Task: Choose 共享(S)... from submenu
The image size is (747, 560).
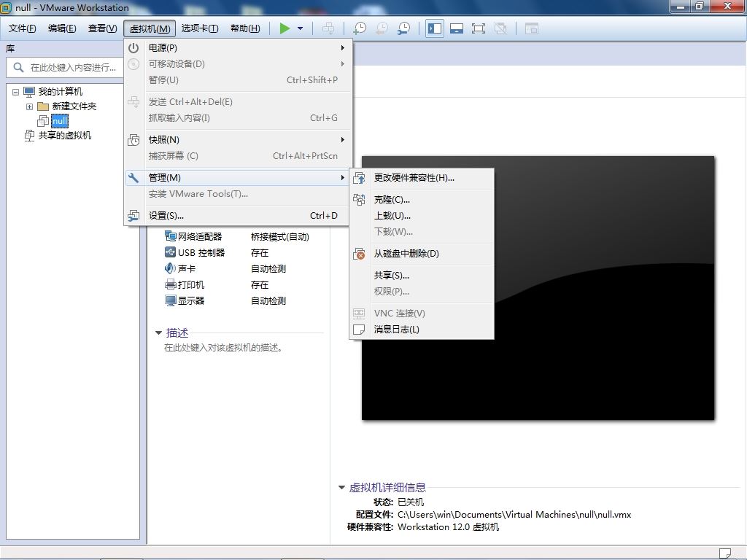Action: coord(421,275)
